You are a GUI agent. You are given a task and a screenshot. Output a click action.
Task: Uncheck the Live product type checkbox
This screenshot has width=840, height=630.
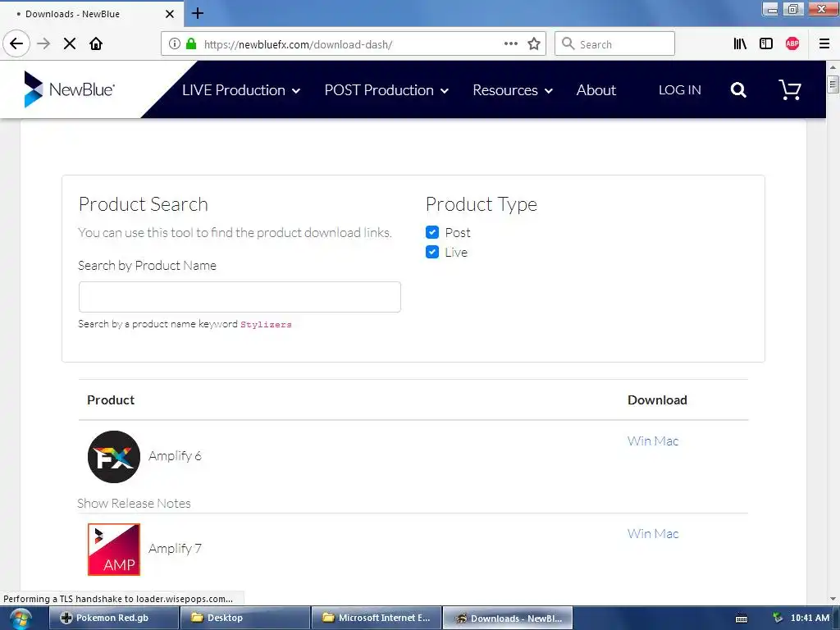[x=432, y=252]
